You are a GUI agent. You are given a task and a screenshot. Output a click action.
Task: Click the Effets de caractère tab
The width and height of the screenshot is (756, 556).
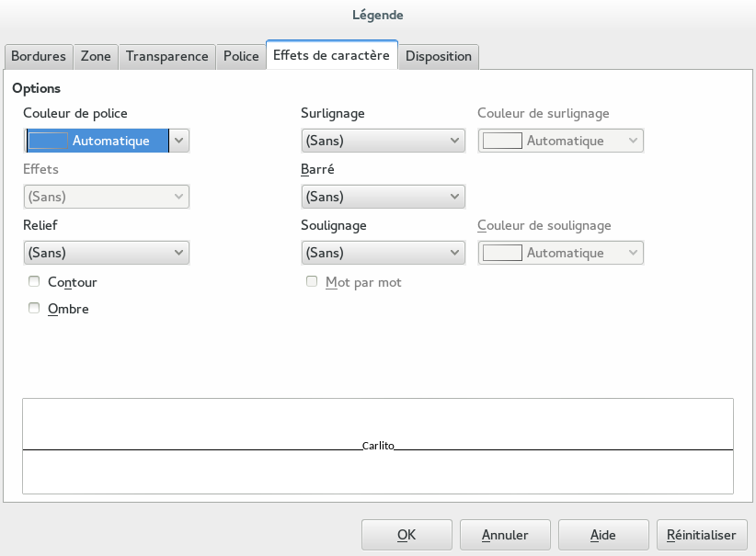(331, 55)
